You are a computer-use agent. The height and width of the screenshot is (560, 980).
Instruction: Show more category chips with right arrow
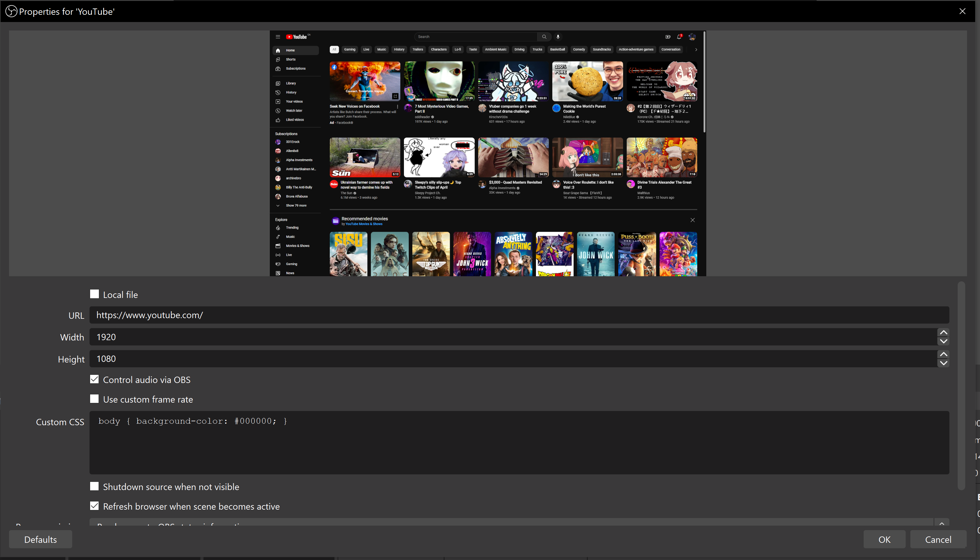click(x=696, y=50)
